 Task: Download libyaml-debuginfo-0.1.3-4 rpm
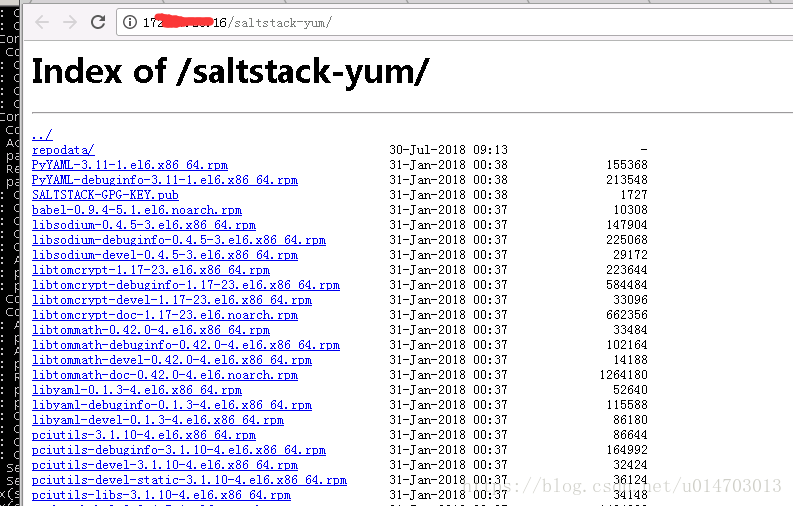pos(172,405)
